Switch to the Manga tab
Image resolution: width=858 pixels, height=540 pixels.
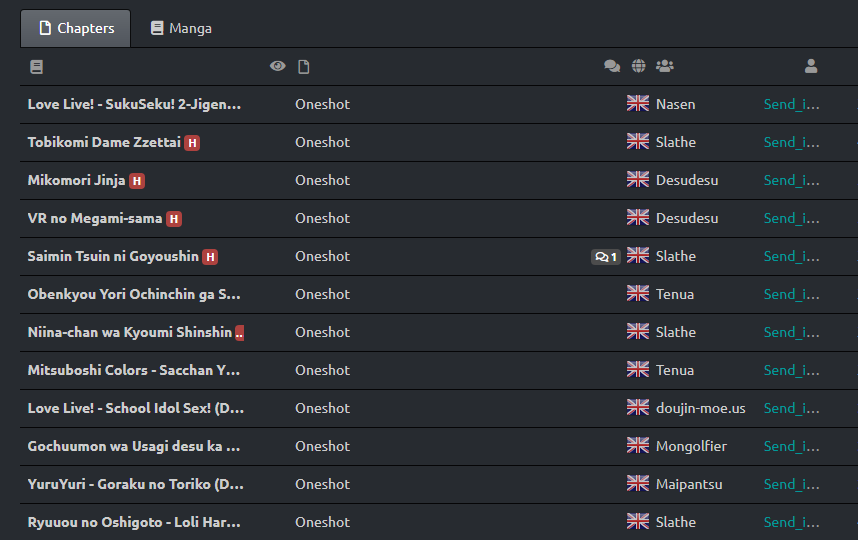[181, 29]
